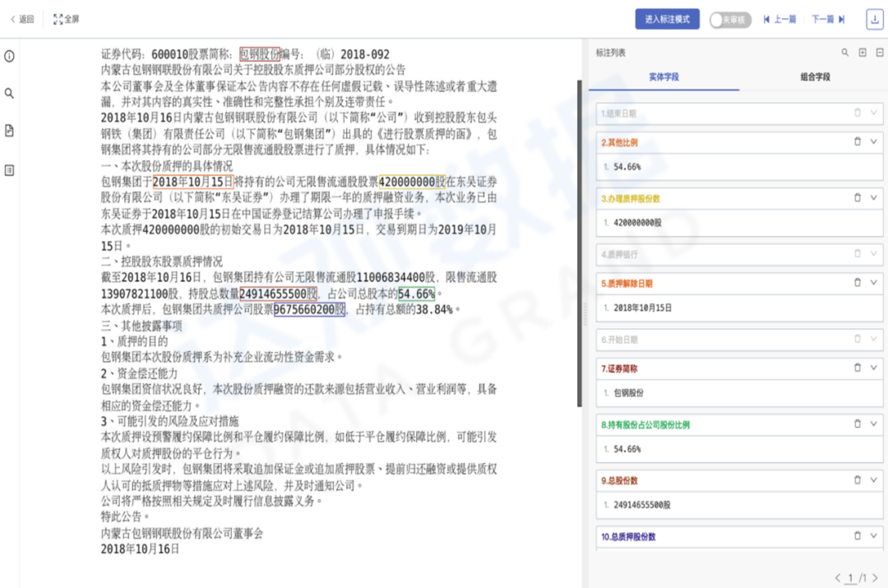Go to previous document with 上一篇
This screenshot has height=588, width=888.
click(x=779, y=19)
